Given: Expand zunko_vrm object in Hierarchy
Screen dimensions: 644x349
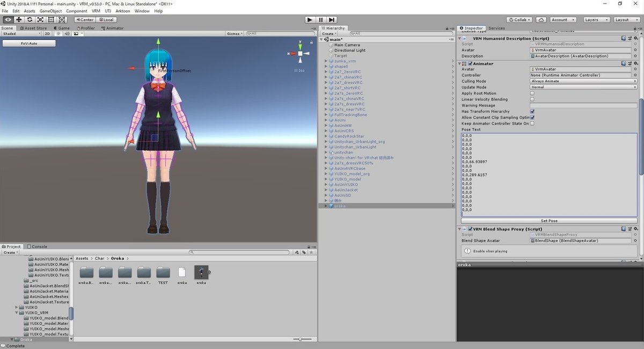Looking at the screenshot, I should 326,61.
